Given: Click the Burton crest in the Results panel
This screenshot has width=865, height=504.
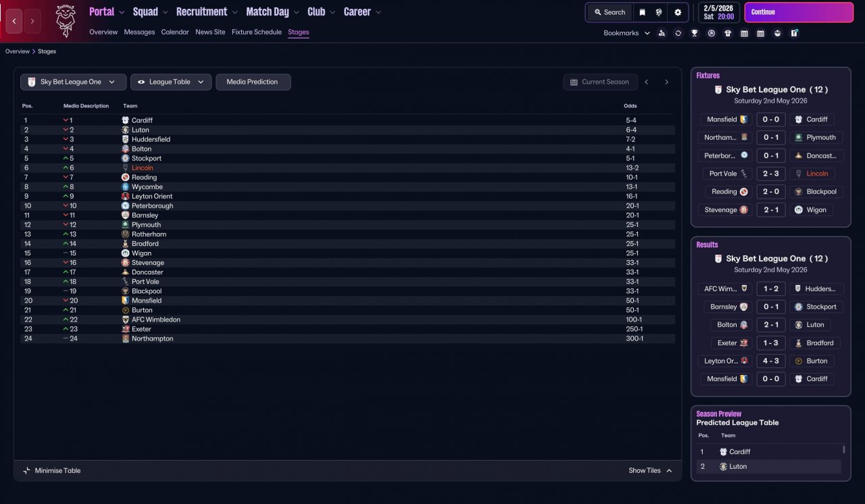Looking at the screenshot, I should click(x=799, y=361).
